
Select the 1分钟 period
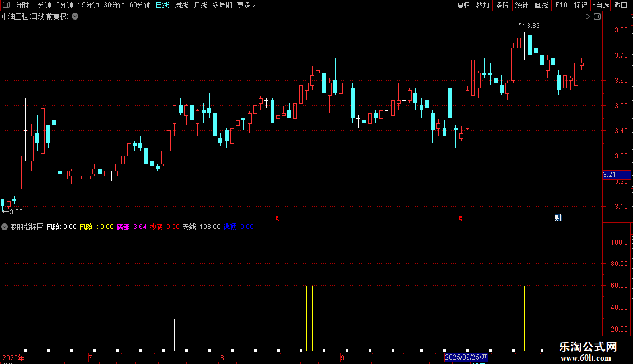[x=43, y=5]
